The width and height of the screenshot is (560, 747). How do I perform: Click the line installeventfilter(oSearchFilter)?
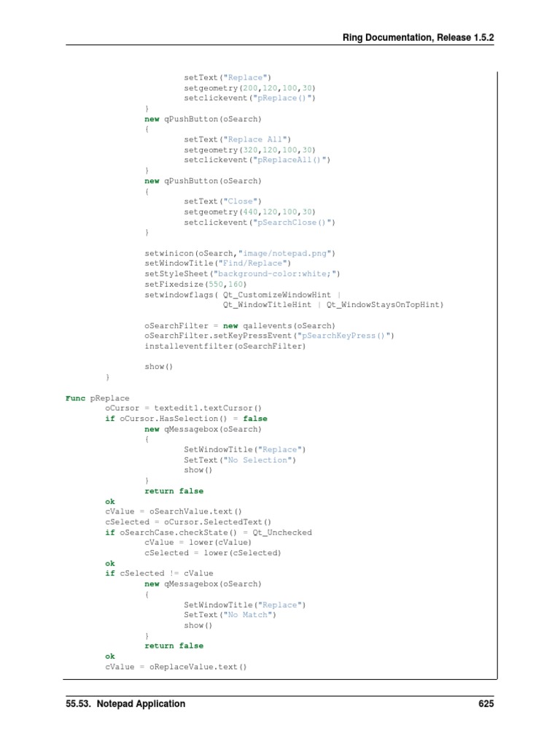225,347
